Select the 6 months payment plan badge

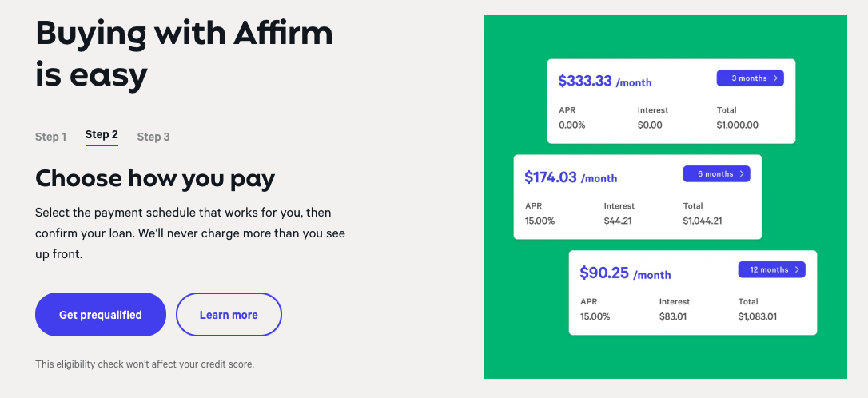point(716,173)
